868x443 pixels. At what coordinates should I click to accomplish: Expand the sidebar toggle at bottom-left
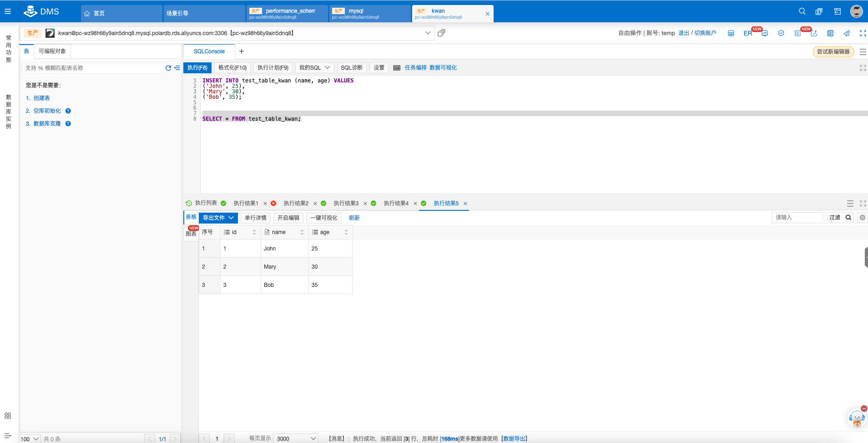click(8, 436)
